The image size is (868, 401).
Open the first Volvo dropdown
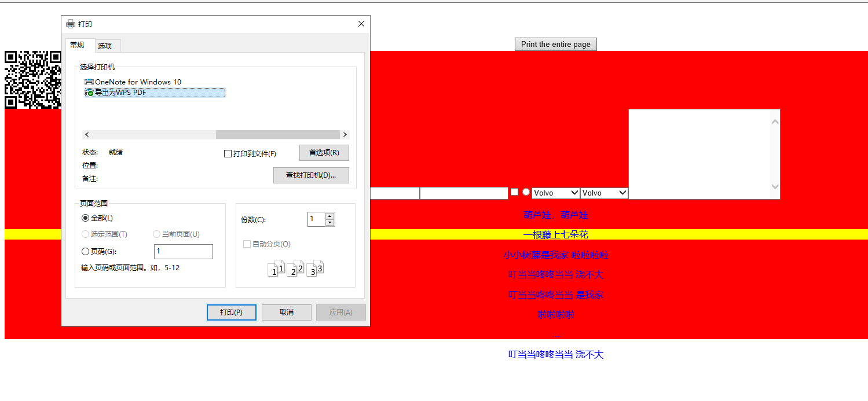point(555,193)
